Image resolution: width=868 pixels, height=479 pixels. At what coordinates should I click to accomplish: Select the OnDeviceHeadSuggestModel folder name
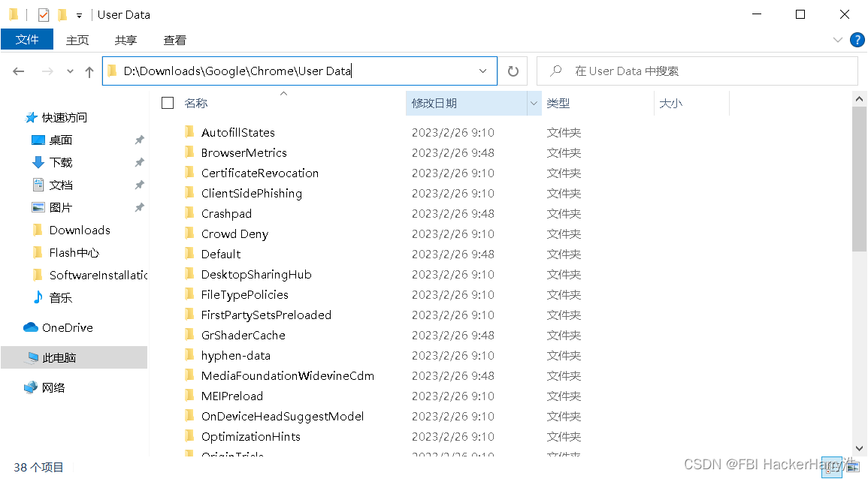pyautogui.click(x=283, y=417)
